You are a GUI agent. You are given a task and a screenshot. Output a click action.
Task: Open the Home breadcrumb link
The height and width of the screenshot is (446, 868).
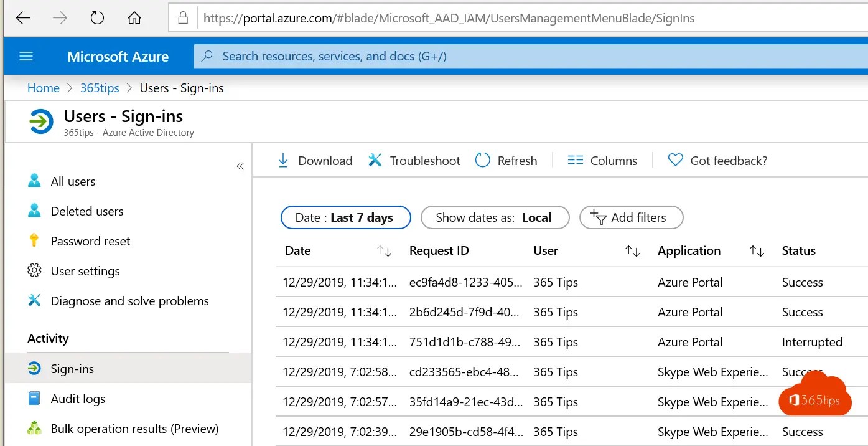pos(44,88)
